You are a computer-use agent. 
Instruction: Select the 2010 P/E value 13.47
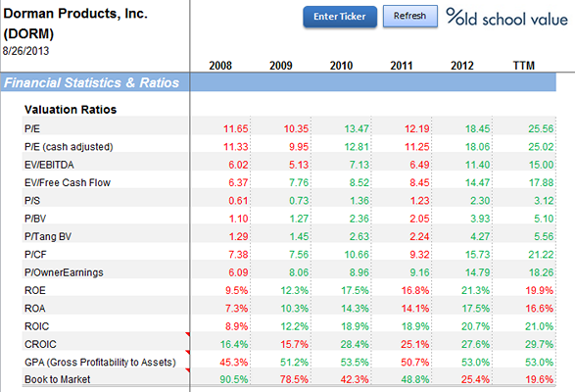[357, 128]
